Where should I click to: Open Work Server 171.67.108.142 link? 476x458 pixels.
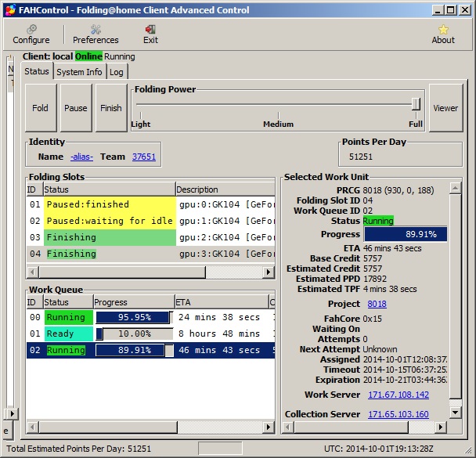point(398,395)
